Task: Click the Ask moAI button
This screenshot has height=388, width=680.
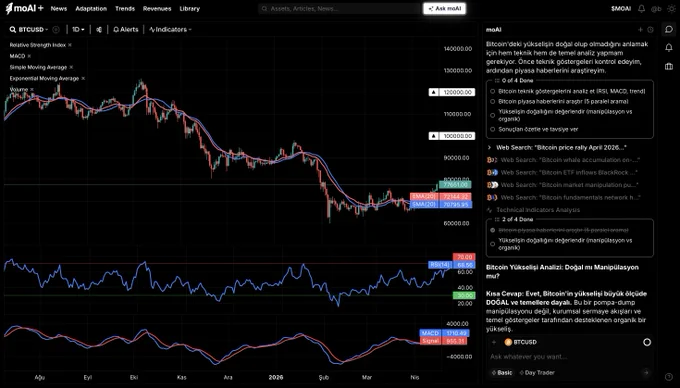Action: (x=445, y=9)
